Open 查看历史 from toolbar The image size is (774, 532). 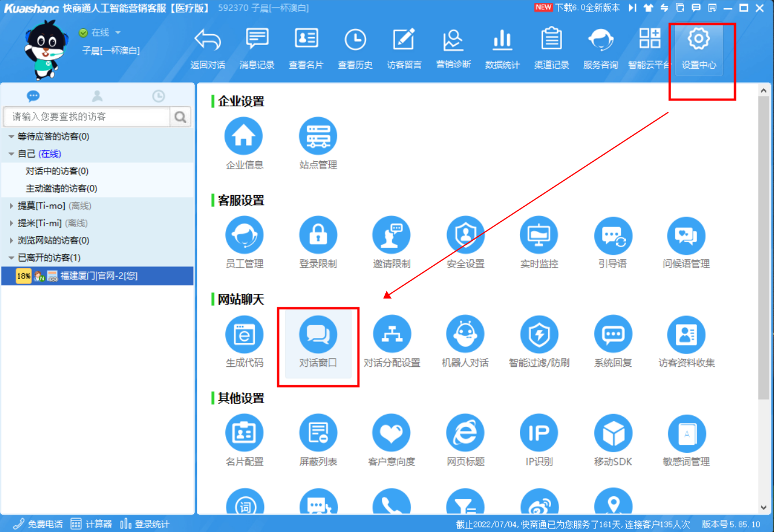(x=355, y=49)
